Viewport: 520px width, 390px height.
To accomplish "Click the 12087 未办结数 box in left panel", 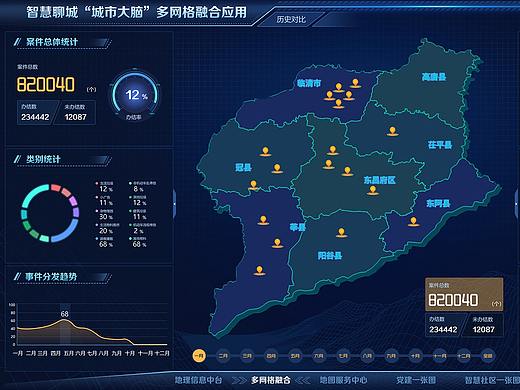I will [75, 113].
